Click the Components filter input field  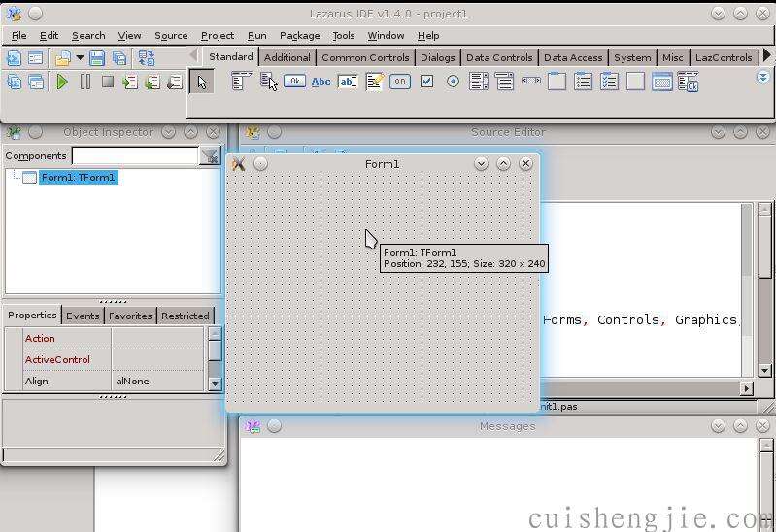pos(134,156)
